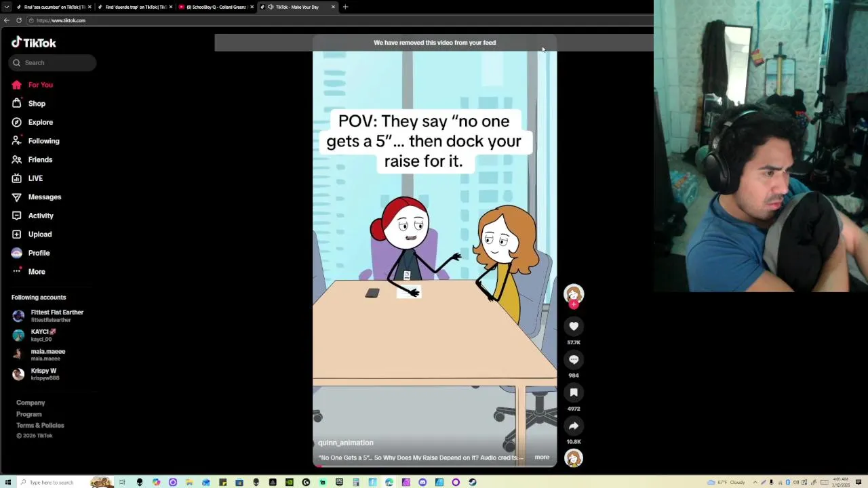The height and width of the screenshot is (488, 868).
Task: Go back in the browser
Action: pos(6,20)
